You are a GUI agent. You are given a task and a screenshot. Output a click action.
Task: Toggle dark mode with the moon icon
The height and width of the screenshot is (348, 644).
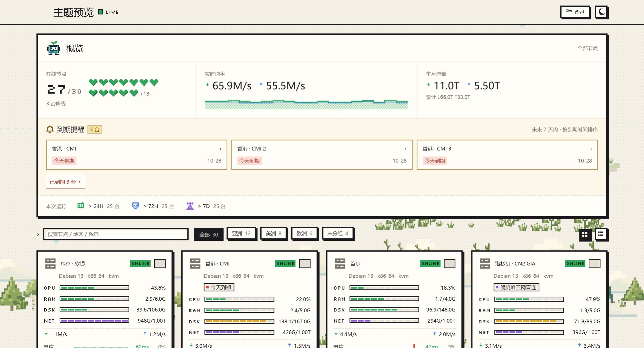[x=601, y=12]
